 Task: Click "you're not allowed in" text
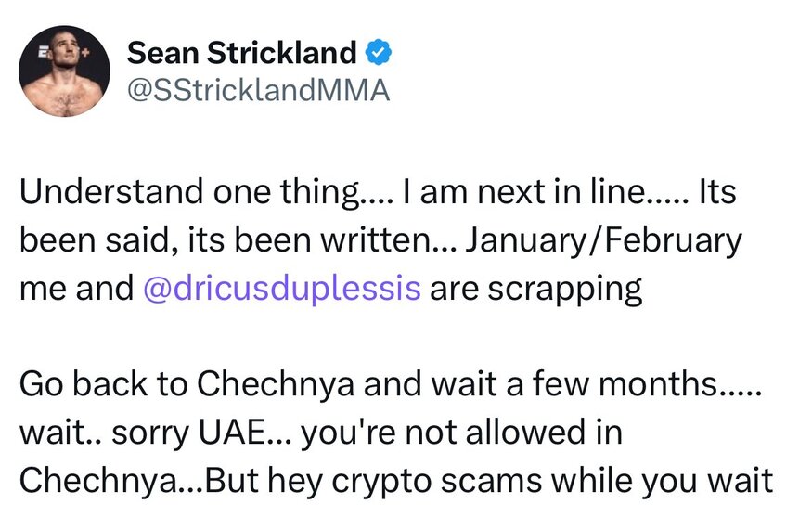coord(461,433)
